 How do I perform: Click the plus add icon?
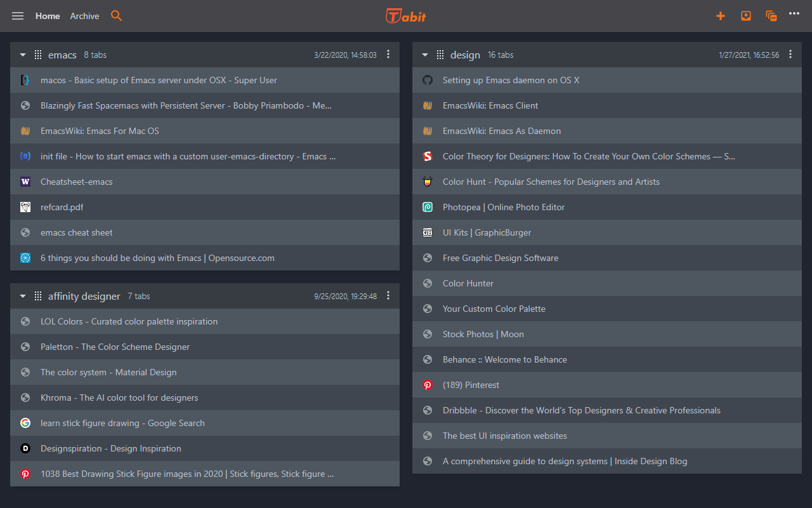[x=721, y=16]
